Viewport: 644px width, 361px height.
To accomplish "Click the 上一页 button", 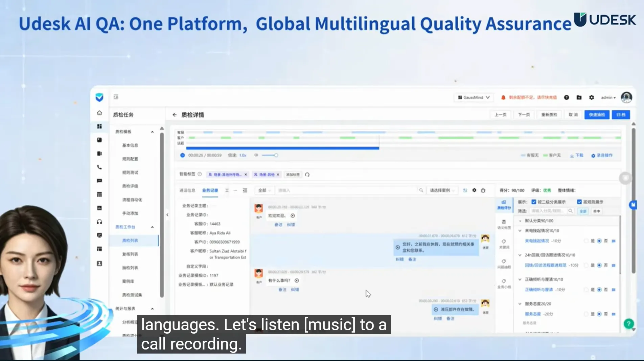I will coord(501,115).
